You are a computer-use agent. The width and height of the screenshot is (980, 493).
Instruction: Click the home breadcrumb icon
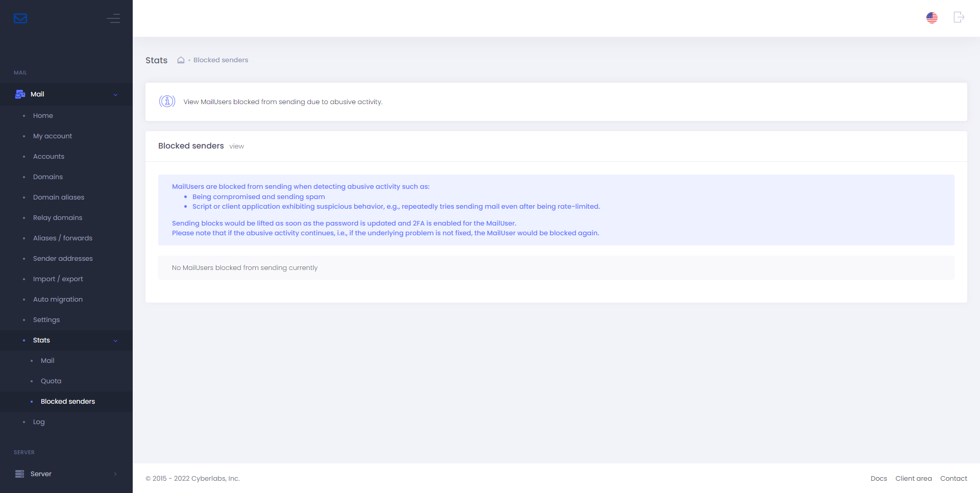click(181, 60)
